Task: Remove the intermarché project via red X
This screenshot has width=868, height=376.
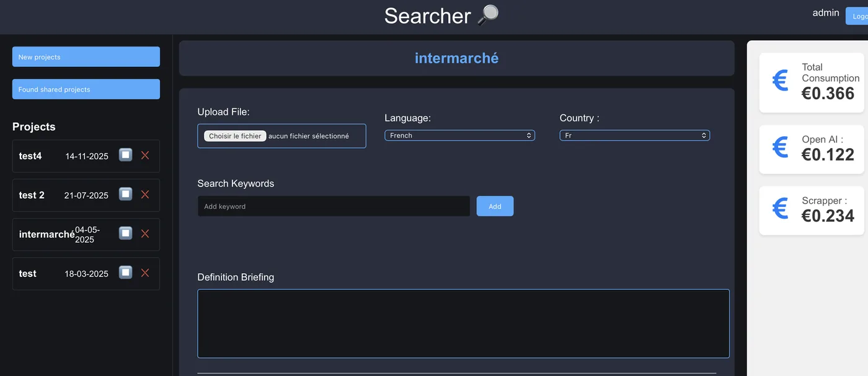Action: point(145,234)
